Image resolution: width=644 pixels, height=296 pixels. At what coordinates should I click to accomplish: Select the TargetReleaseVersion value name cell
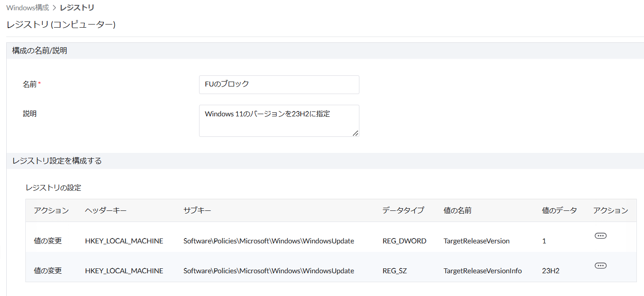pos(476,241)
